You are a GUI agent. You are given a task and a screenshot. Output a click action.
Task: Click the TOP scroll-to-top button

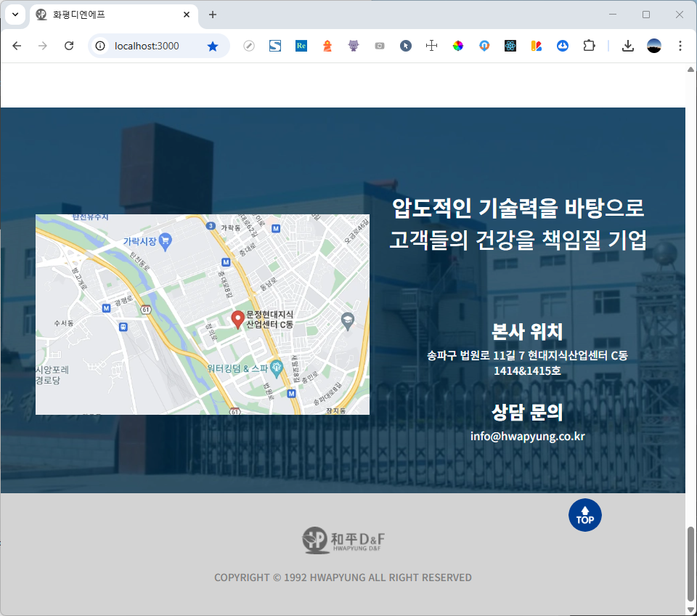point(584,515)
